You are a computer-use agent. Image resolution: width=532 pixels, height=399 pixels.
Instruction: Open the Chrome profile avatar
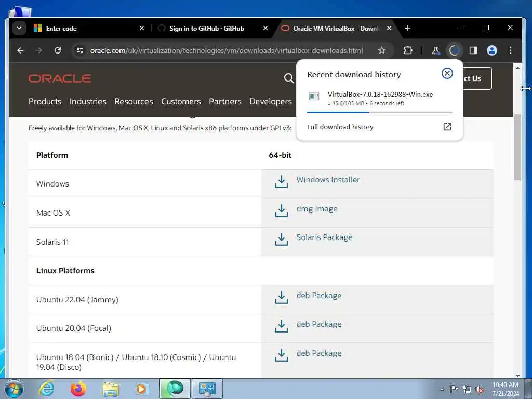pos(492,50)
